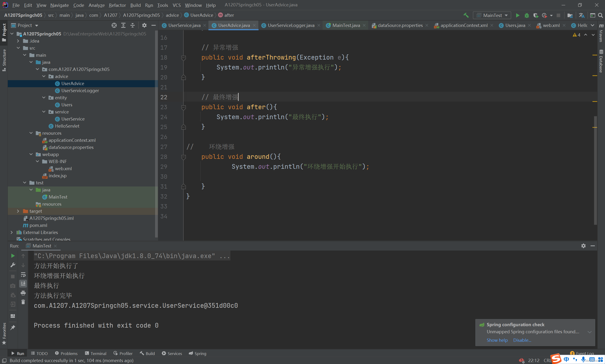605x364 pixels.
Task: Run MainTest with the green play icon
Action: click(518, 15)
